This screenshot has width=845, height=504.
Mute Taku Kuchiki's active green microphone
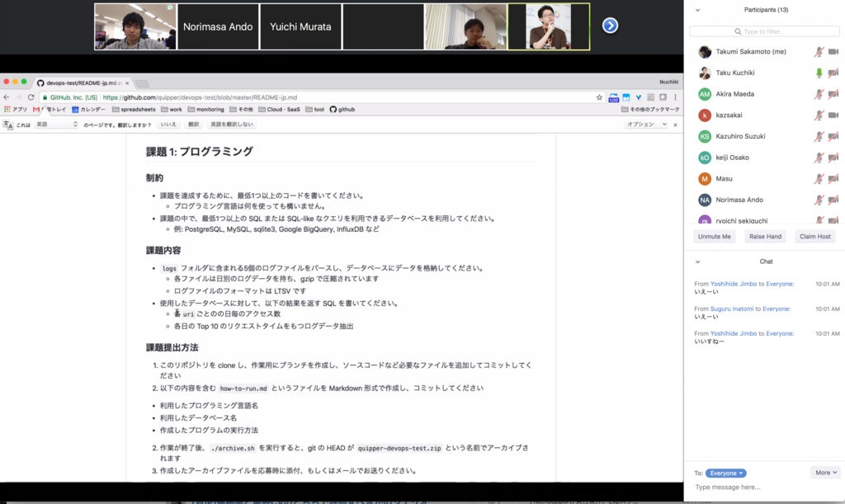pos(819,73)
